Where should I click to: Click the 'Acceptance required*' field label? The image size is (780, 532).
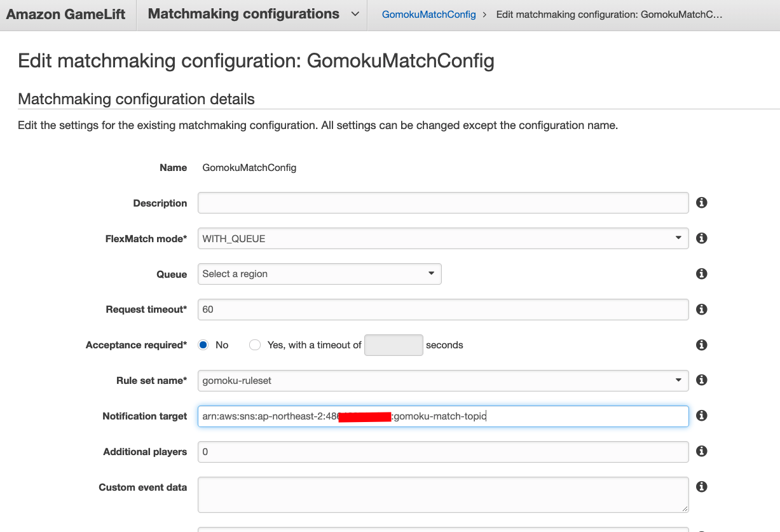coord(137,345)
